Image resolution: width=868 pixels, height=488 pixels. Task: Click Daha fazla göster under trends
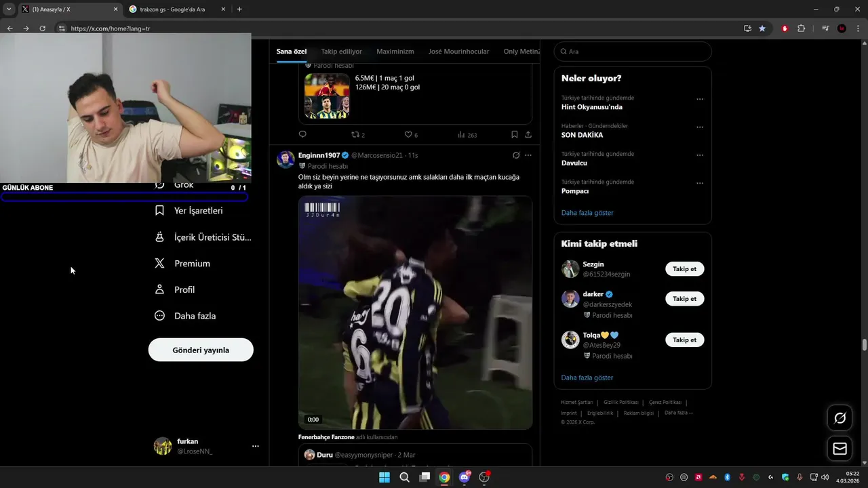click(x=587, y=213)
